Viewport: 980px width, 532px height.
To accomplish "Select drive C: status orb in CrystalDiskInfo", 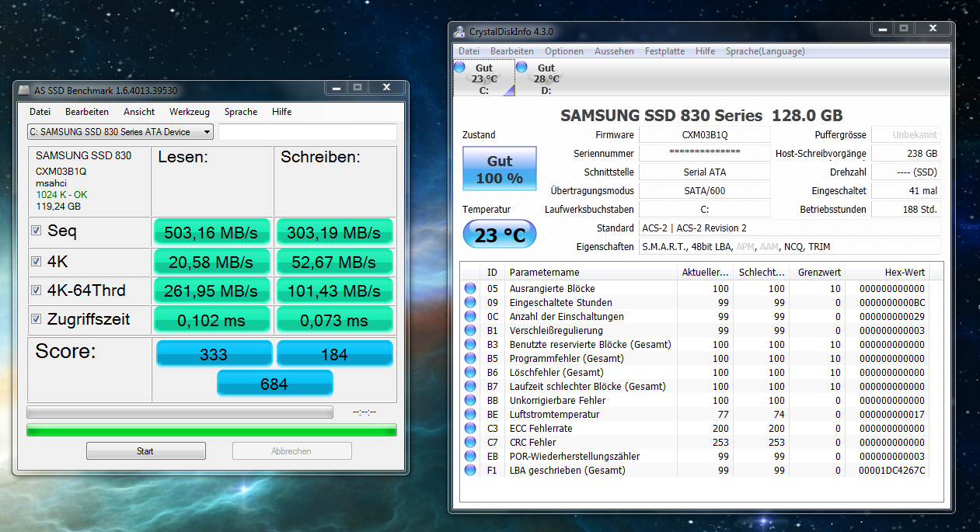I will click(459, 68).
